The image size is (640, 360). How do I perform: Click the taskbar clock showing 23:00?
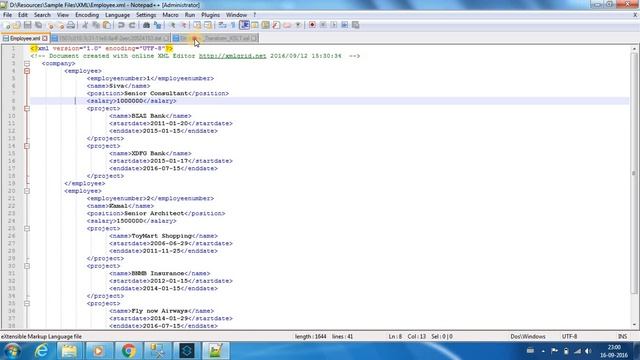[x=614, y=351]
